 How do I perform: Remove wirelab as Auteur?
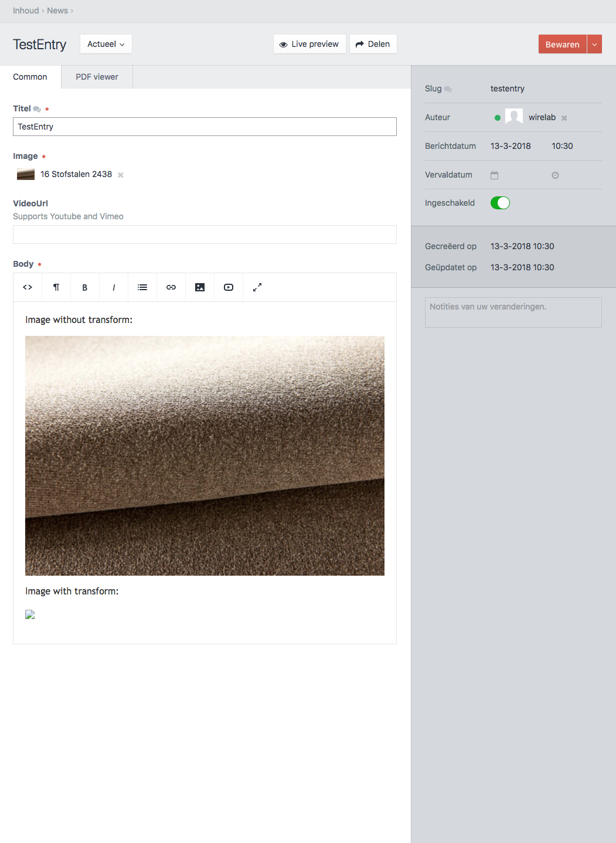[x=564, y=117]
